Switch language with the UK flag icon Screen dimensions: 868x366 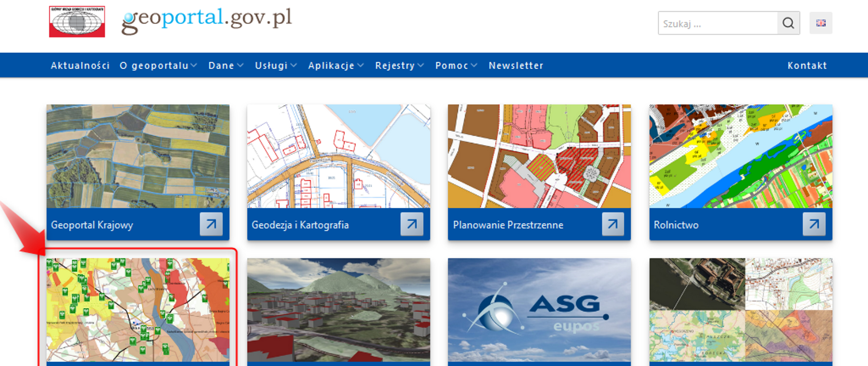pos(821,23)
